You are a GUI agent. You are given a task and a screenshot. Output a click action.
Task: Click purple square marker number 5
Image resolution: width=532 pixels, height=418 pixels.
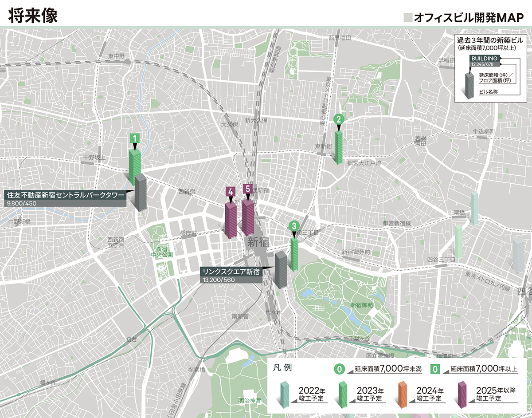click(248, 189)
